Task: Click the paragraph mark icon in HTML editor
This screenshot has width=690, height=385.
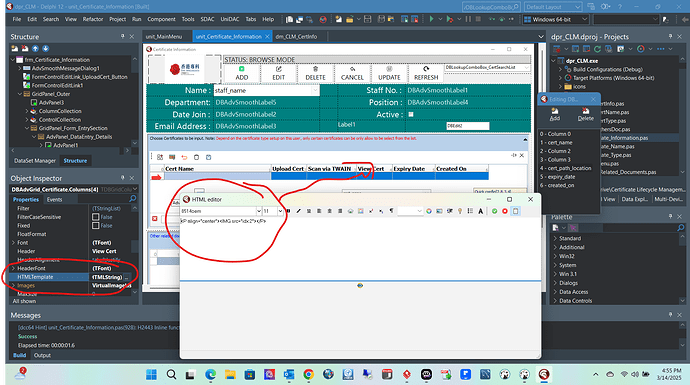Action: click(x=391, y=211)
